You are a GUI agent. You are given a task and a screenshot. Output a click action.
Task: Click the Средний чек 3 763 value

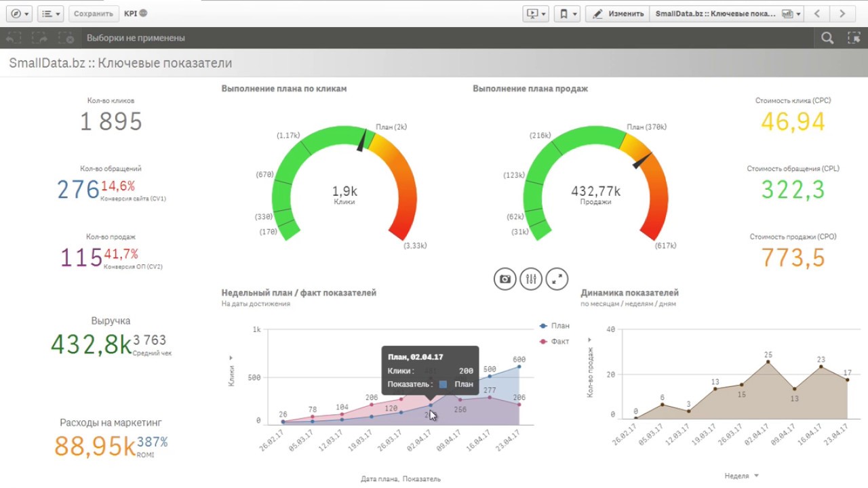[x=150, y=340]
